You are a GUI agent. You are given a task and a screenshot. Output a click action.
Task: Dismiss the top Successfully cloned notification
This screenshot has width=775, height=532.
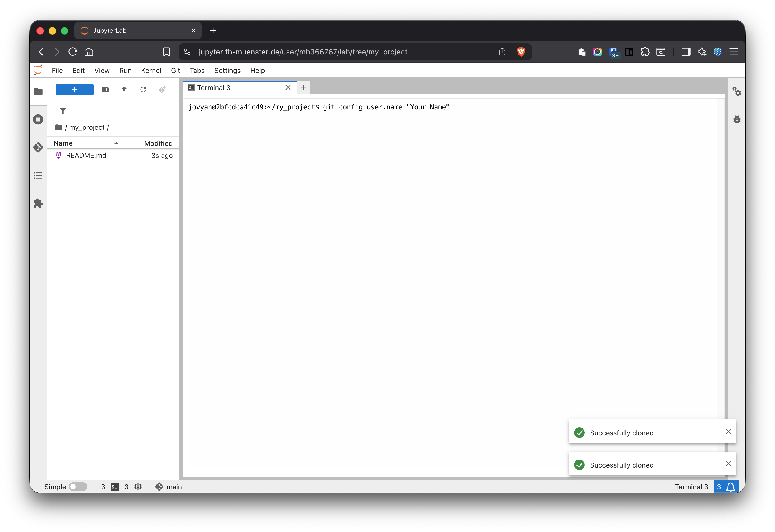pos(728,431)
